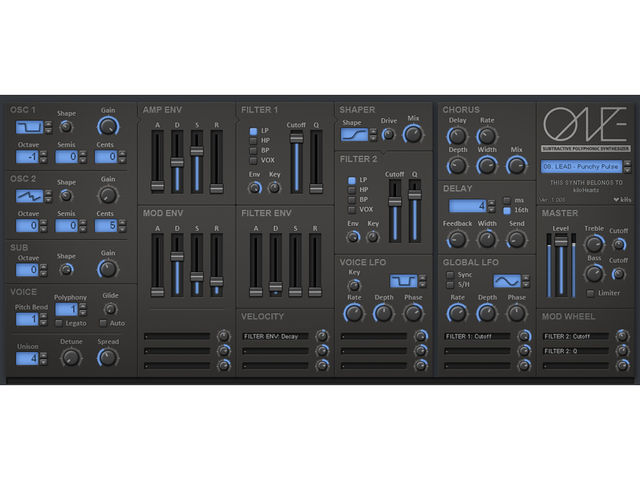Click the Unison voice count stepper arrows
640x480 pixels.
click(43, 359)
